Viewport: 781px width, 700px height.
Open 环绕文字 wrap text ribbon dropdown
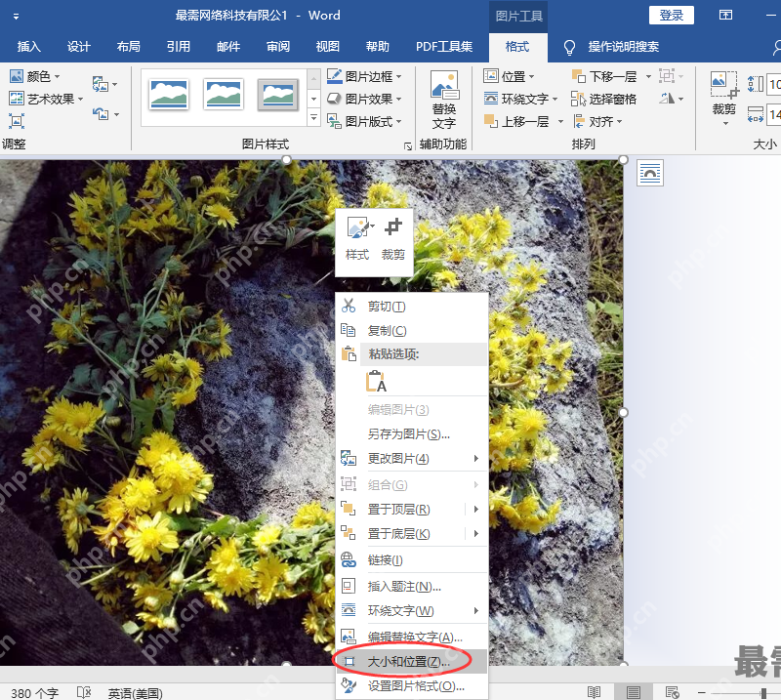[520, 99]
